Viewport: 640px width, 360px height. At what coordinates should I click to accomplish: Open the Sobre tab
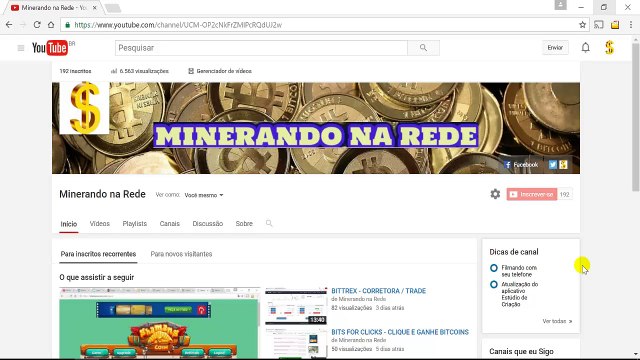pyautogui.click(x=244, y=224)
